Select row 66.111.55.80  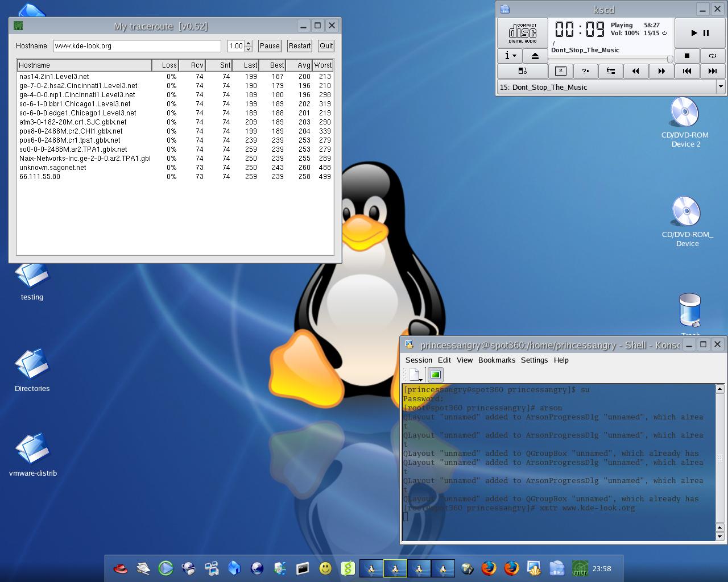click(175, 177)
